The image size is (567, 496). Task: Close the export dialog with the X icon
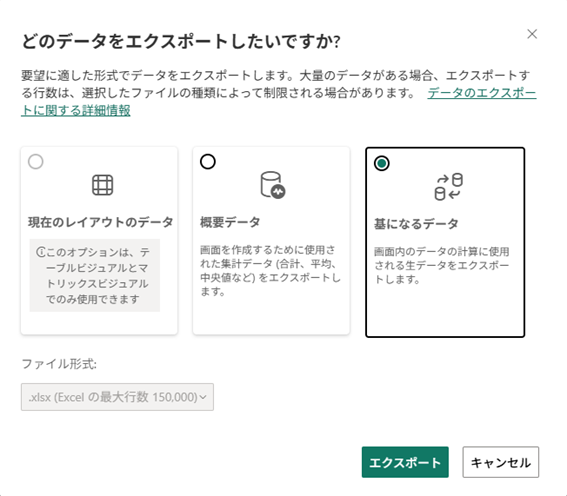(x=532, y=34)
